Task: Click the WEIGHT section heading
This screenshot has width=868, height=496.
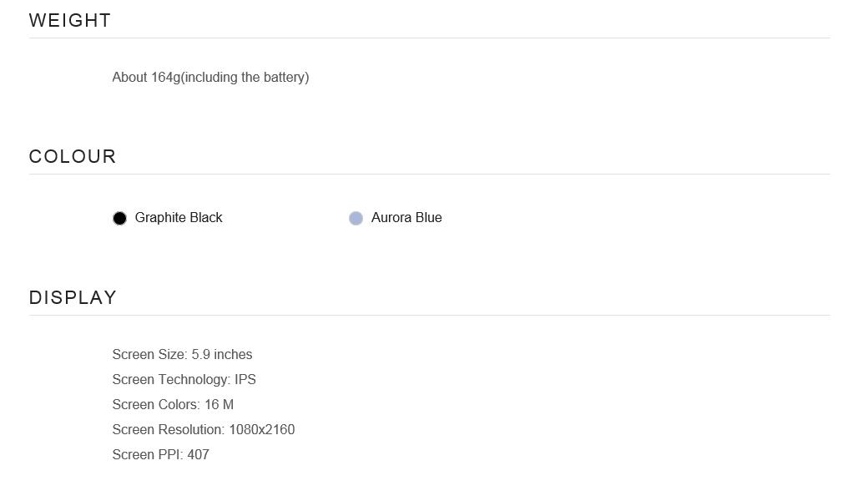Action: pos(70,21)
